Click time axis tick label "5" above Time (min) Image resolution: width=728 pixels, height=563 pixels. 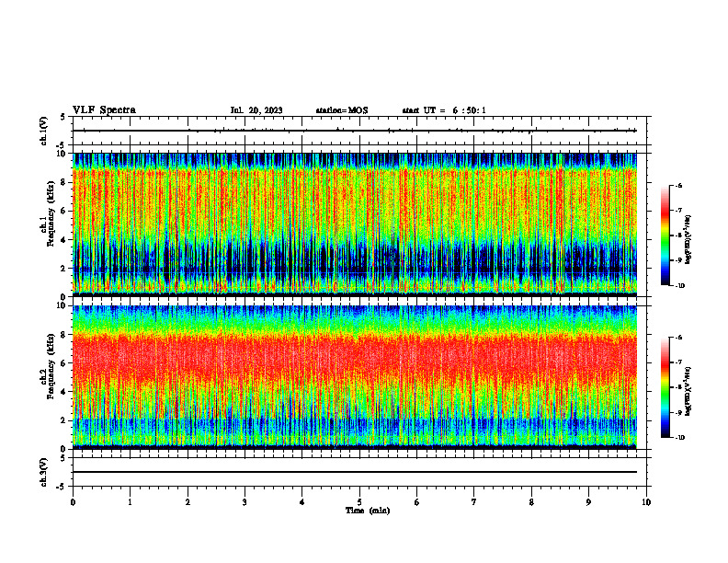coord(359,502)
